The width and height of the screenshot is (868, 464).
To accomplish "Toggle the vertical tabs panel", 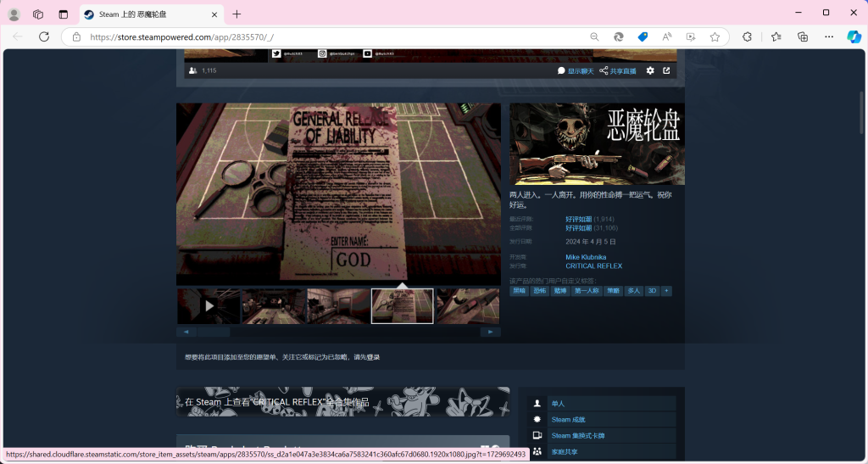I will pos(63,14).
